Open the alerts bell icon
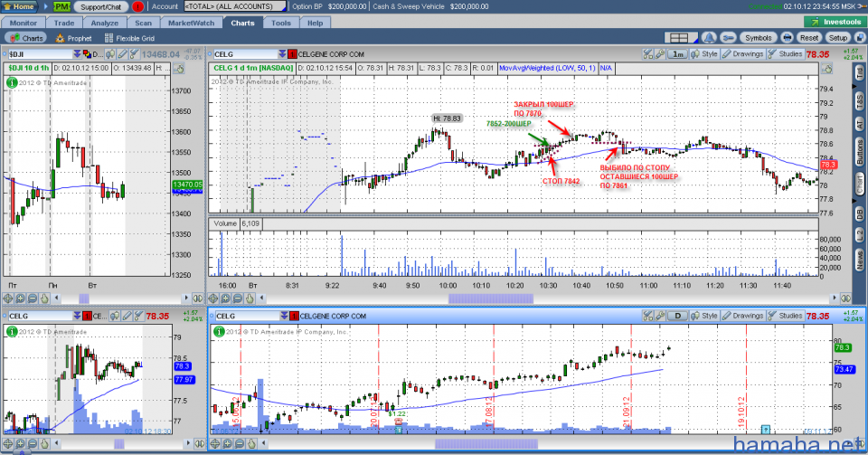 coord(709,38)
